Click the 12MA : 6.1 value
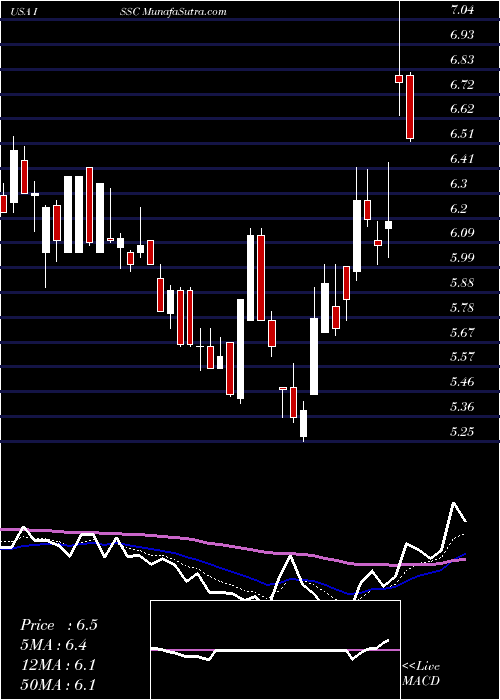This screenshot has height=700, width=500. [58, 665]
